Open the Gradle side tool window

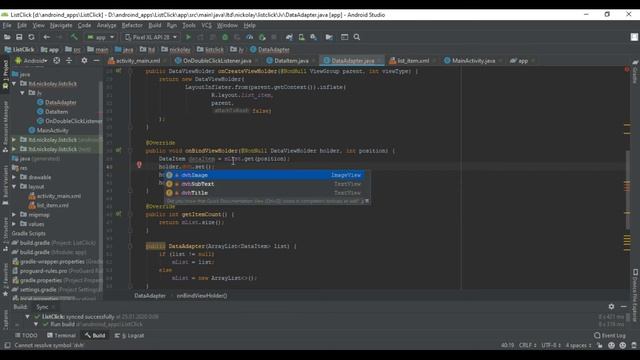pos(635,72)
